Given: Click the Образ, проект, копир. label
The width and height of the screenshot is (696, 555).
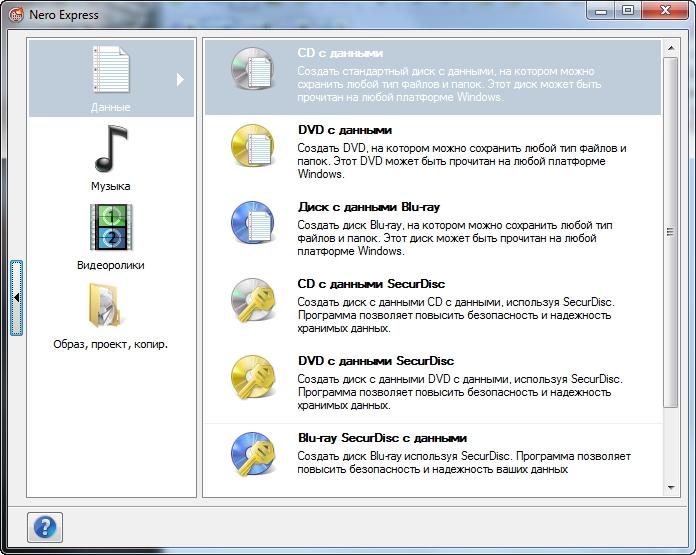Looking at the screenshot, I should click(x=111, y=344).
